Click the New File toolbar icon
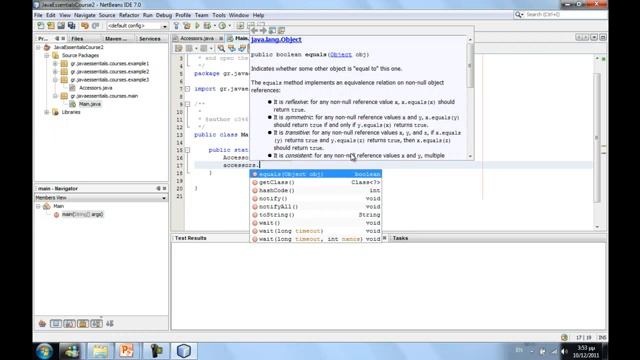 (x=40, y=26)
